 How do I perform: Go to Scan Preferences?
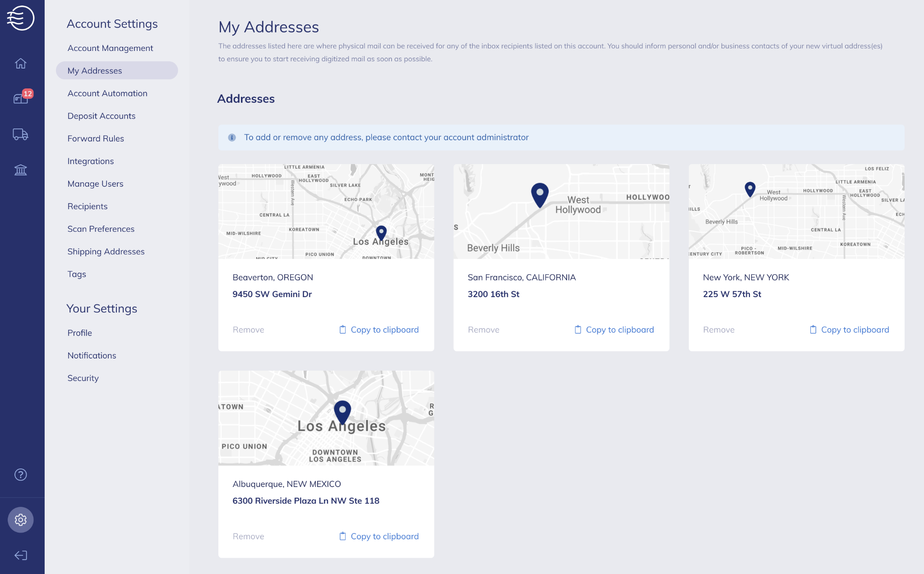[x=101, y=229]
